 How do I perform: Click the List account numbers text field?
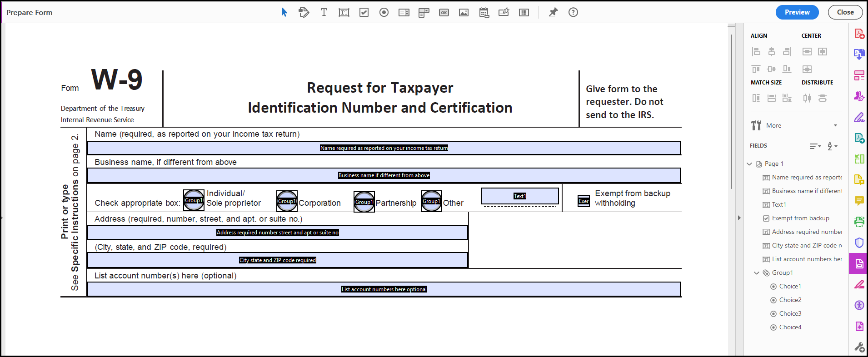384,289
